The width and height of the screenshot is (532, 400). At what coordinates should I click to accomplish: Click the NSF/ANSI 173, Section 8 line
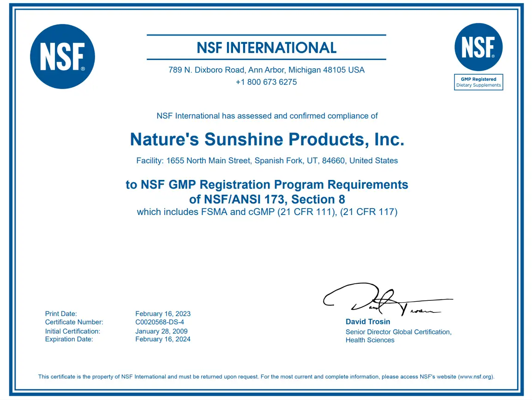coord(267,199)
